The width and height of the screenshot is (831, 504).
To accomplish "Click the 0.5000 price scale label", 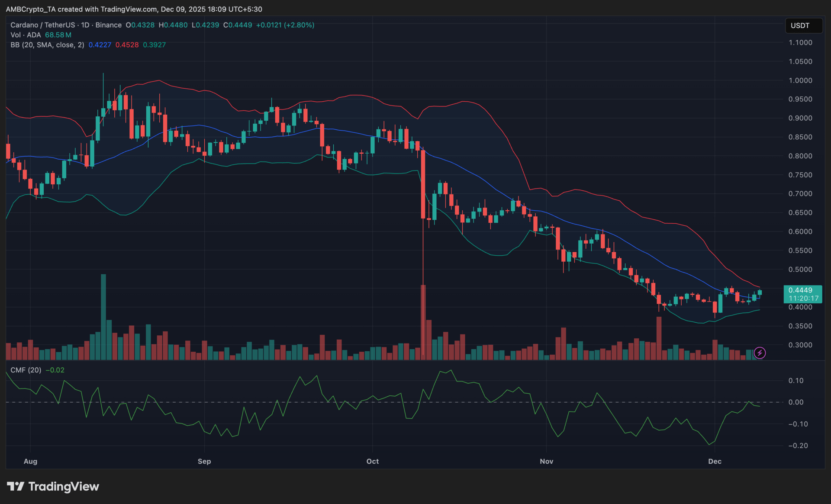I will (x=800, y=270).
